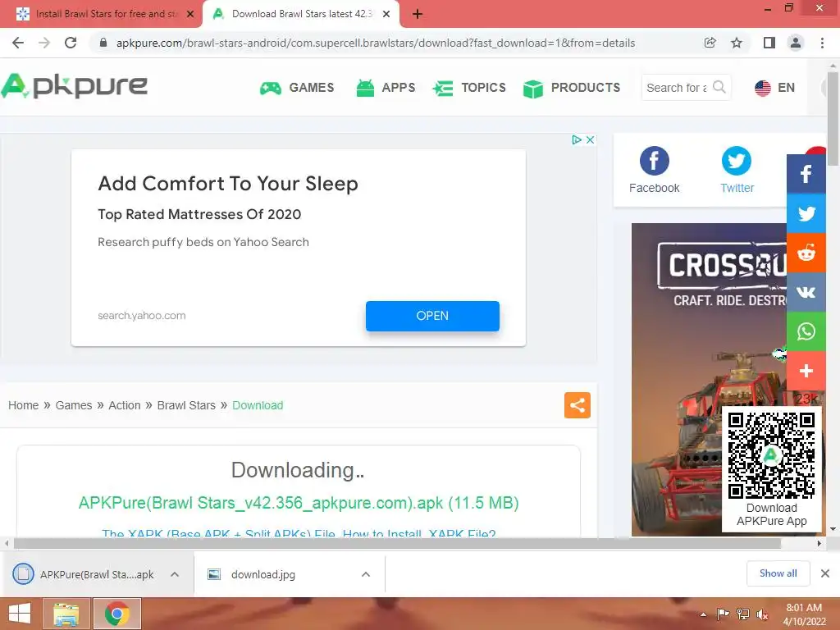Image resolution: width=840 pixels, height=630 pixels.
Task: Bookmark this page with the star icon
Action: pos(737,43)
